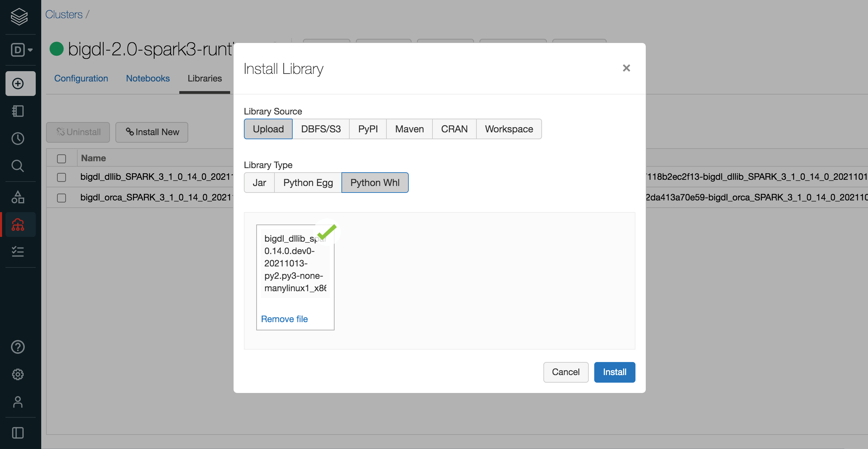Expand the persona switcher dropdown in sidebar

[x=22, y=50]
